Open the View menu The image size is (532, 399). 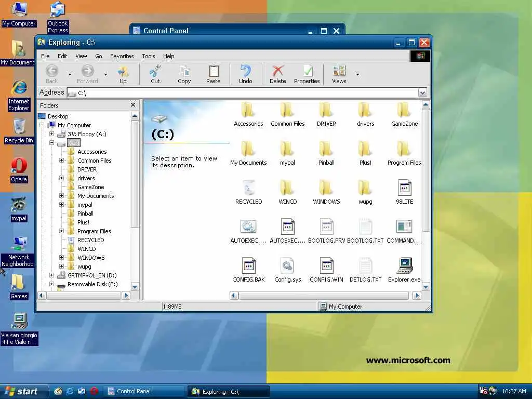[x=81, y=56]
